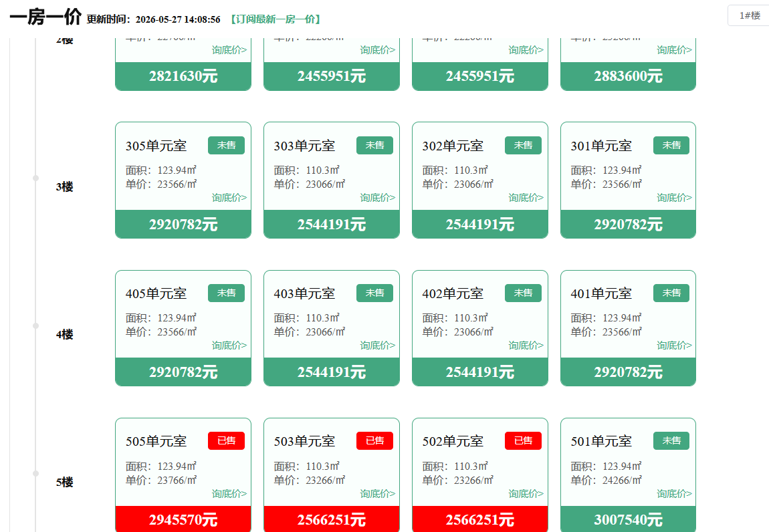Click the 订阅最新一房一价 subscription link
This screenshot has height=532, width=769.
point(276,19)
